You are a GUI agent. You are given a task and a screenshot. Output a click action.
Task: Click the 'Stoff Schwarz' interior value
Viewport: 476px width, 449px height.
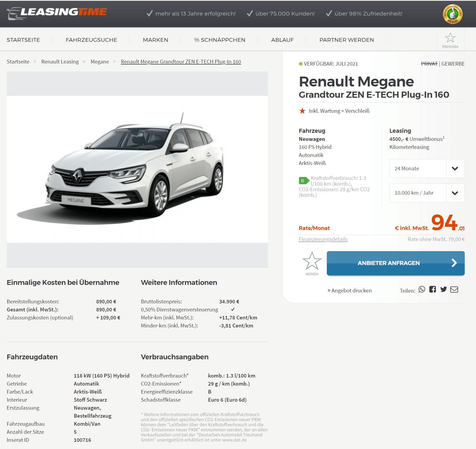[x=91, y=400]
